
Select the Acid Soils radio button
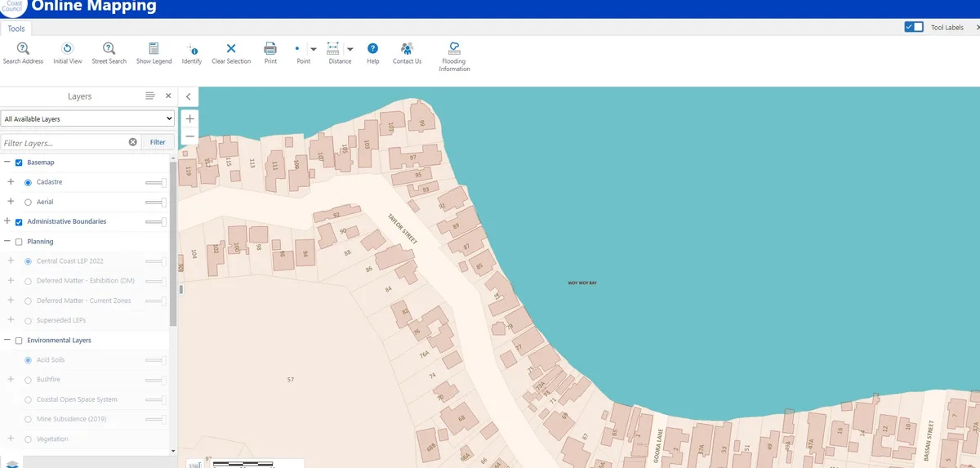point(29,360)
